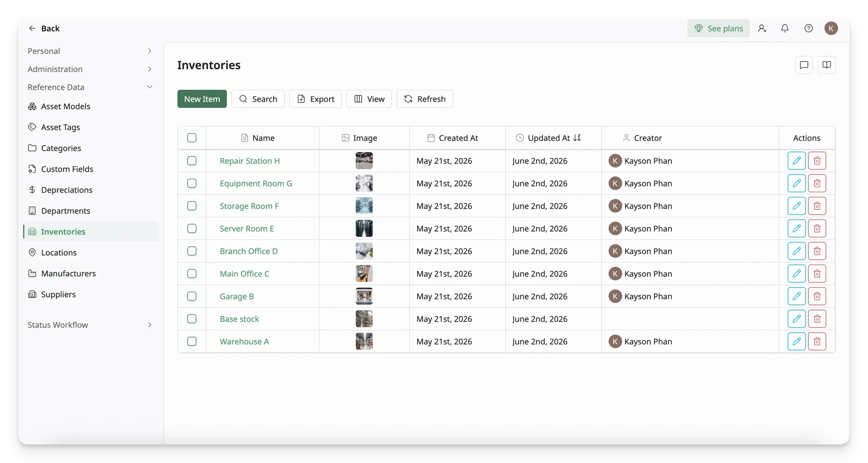The image size is (868, 463).
Task: Collapse the Reference Data section
Action: [x=90, y=87]
